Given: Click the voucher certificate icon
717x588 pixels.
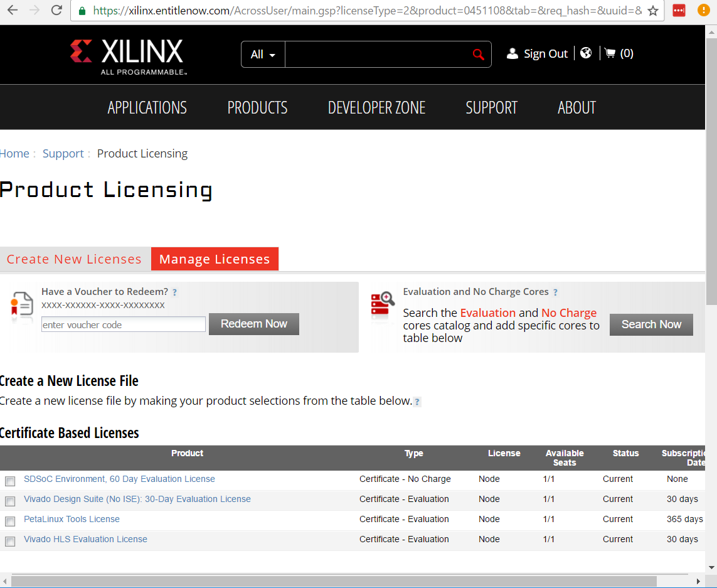Looking at the screenshot, I should tap(22, 304).
